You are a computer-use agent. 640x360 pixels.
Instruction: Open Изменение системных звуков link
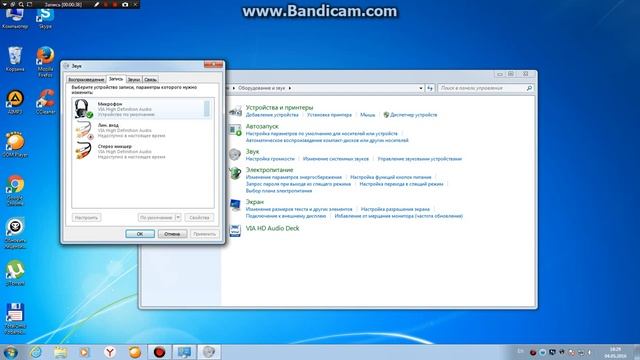click(336, 159)
